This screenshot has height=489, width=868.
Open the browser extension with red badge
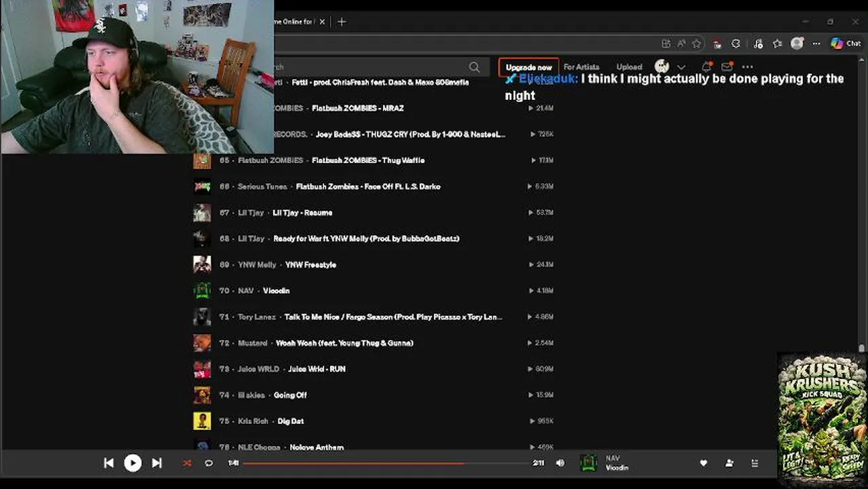(717, 43)
